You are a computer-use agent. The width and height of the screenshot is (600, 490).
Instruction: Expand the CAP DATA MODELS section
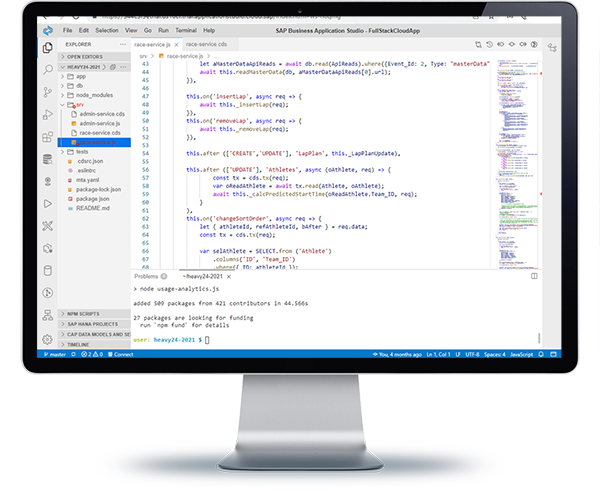coord(94,334)
